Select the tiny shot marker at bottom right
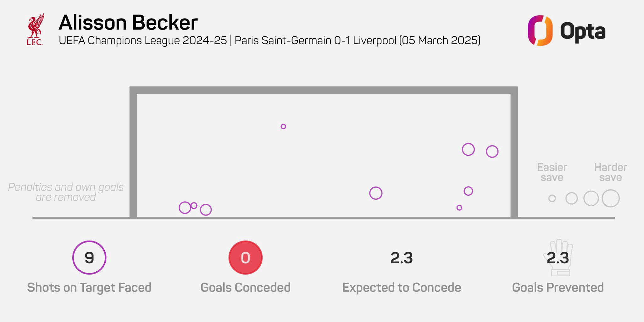The height and width of the screenshot is (322, 644). coord(459,208)
